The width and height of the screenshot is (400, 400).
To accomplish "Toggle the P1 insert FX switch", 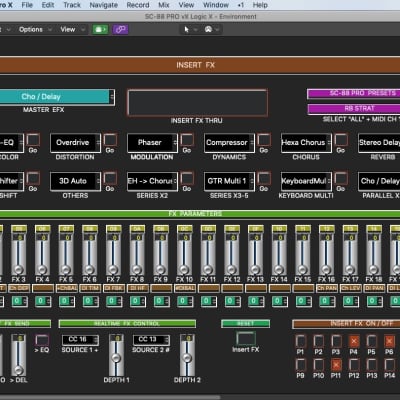I will tap(300, 341).
